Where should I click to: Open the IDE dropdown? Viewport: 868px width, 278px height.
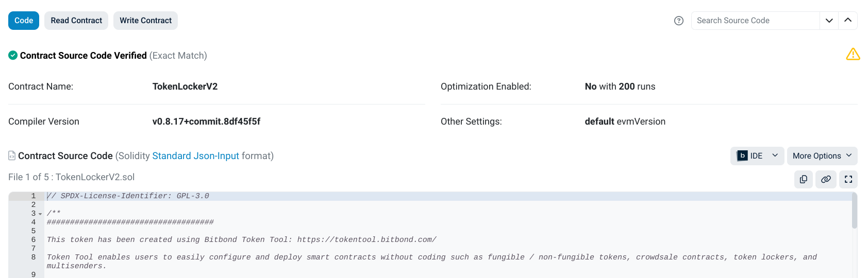[x=757, y=156]
